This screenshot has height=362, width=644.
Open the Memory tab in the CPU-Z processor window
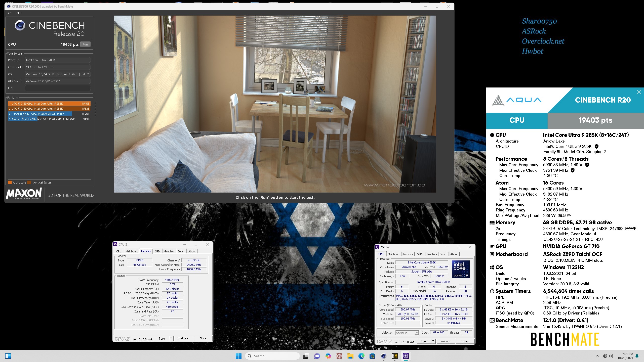coord(408,254)
